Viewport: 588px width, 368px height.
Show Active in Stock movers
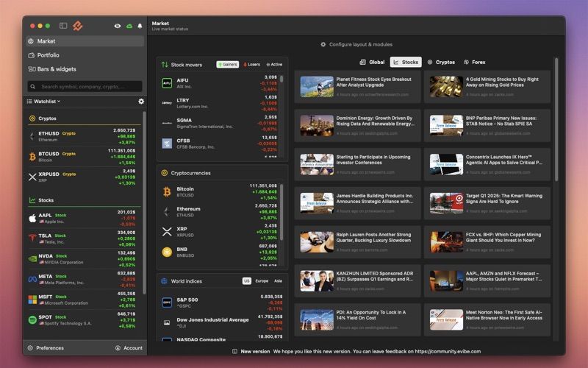274,65
